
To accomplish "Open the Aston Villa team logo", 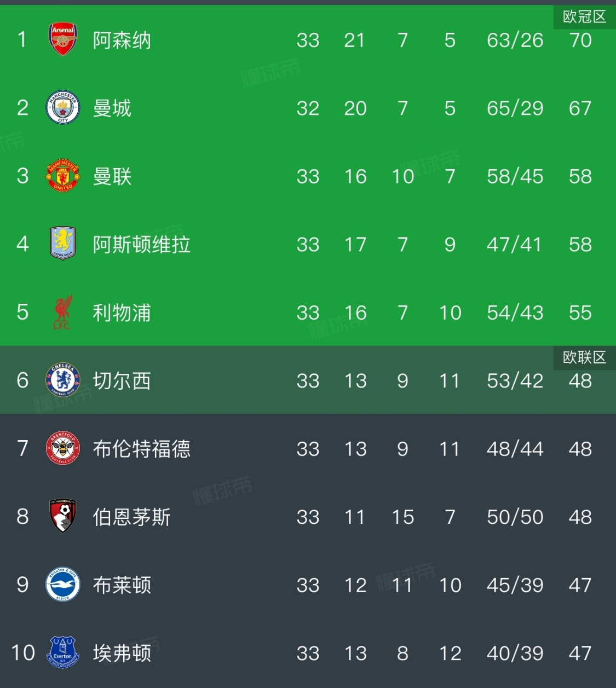I will [63, 244].
